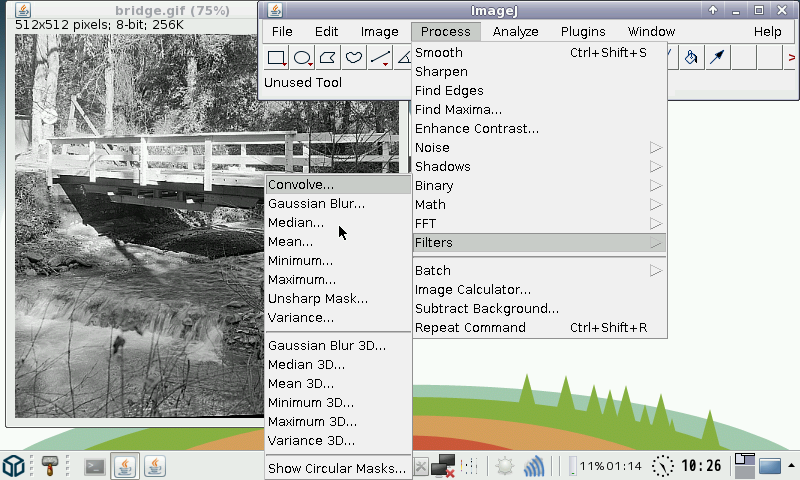Viewport: 800px width, 480px height.
Task: Open the wireless signal tray icon
Action: [534, 466]
